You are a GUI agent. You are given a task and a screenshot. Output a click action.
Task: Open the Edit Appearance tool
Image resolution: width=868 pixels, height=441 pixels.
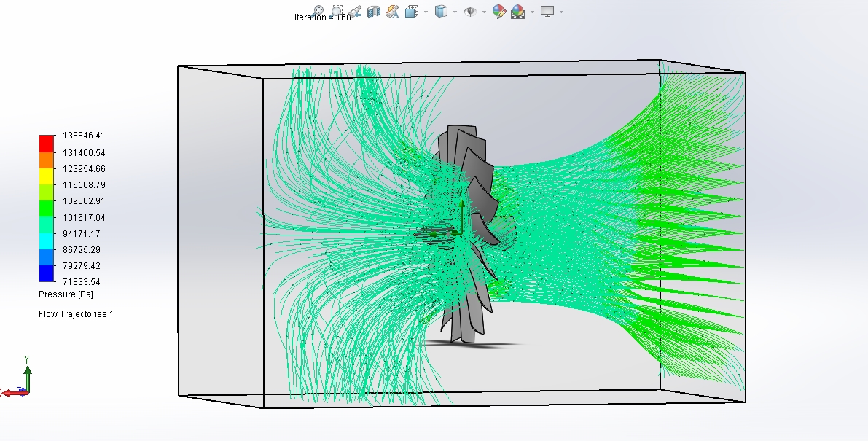coord(498,12)
